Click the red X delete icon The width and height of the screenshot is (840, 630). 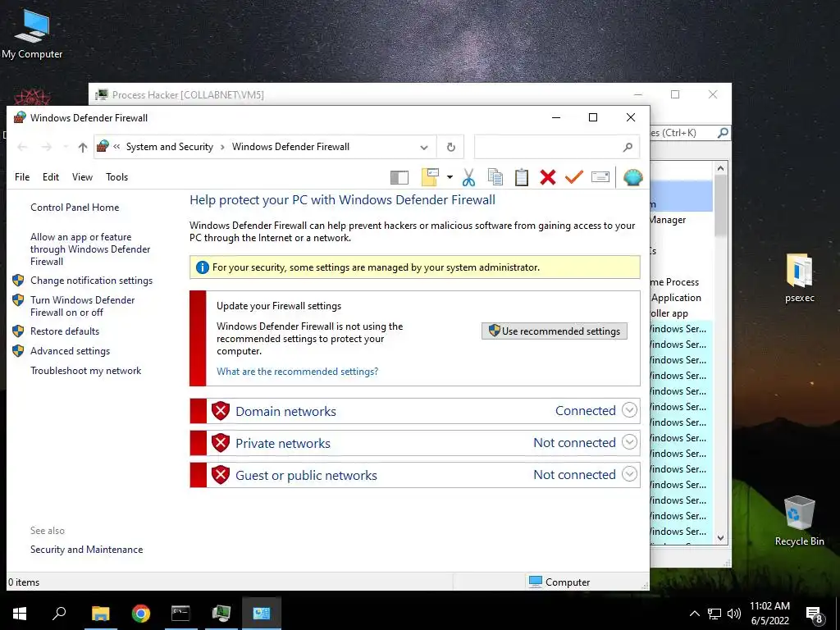click(547, 177)
